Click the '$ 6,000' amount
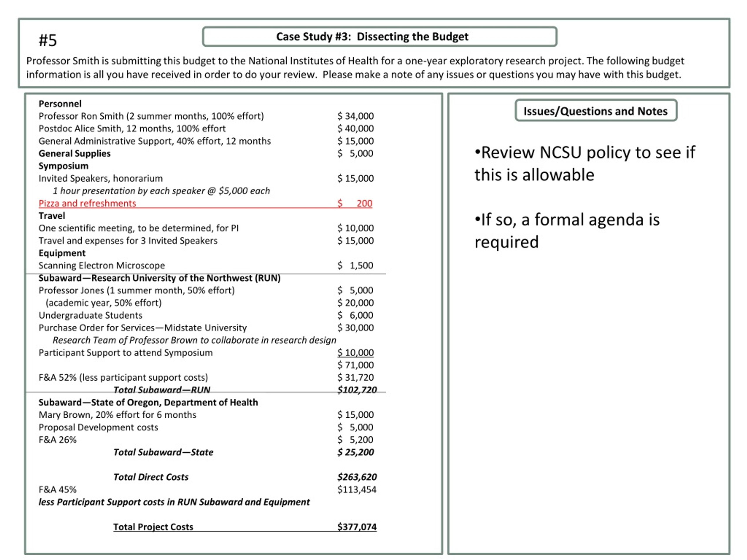This screenshot has height=560, width=747. tap(355, 315)
